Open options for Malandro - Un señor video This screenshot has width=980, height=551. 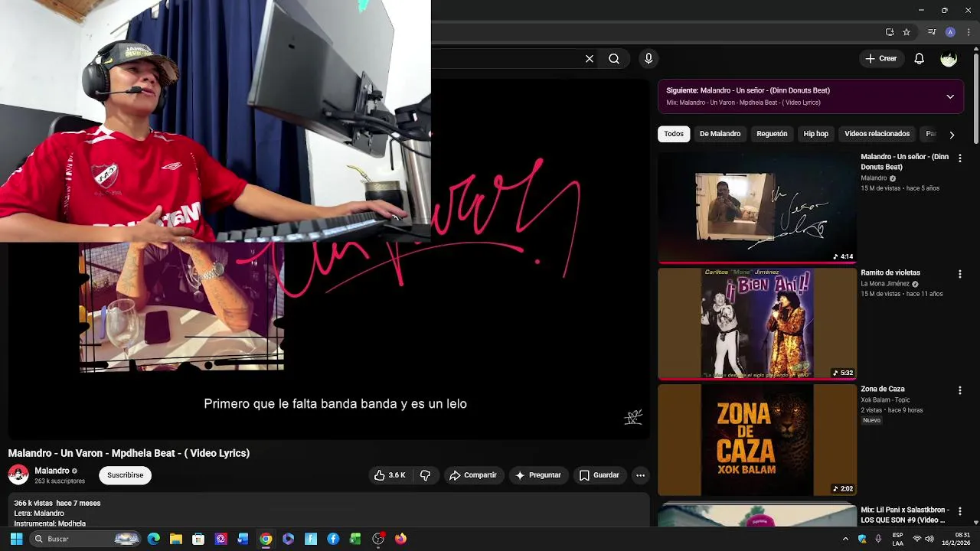(960, 158)
